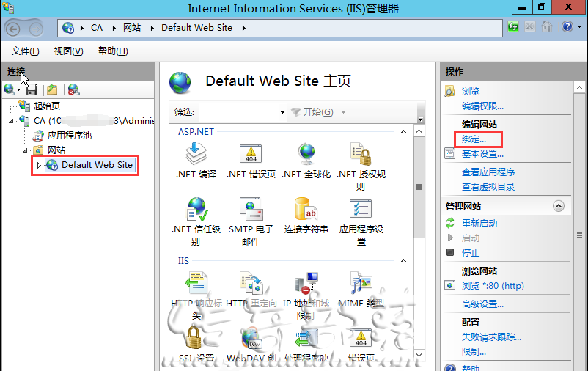Collapse the IIS group section
Image resolution: width=588 pixels, height=371 pixels.
403,261
